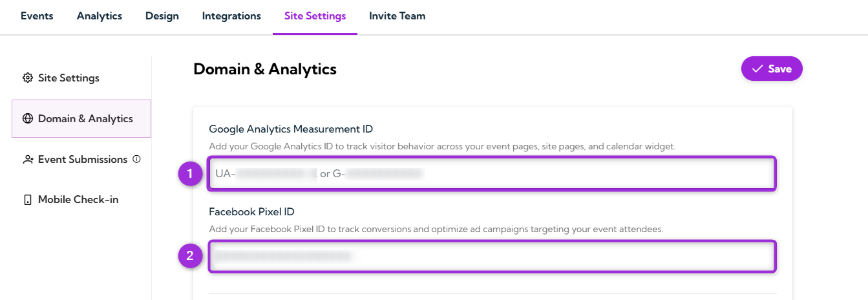Click the phone icon for Mobile Check-in
The width and height of the screenshot is (868, 300).
tap(27, 200)
